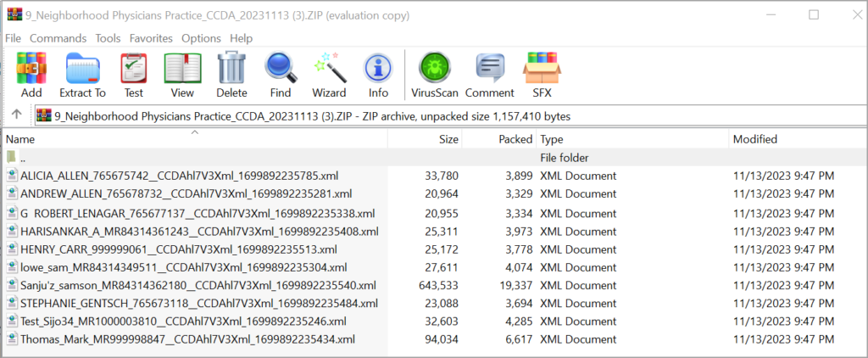Open the Favorites menu

pos(151,38)
